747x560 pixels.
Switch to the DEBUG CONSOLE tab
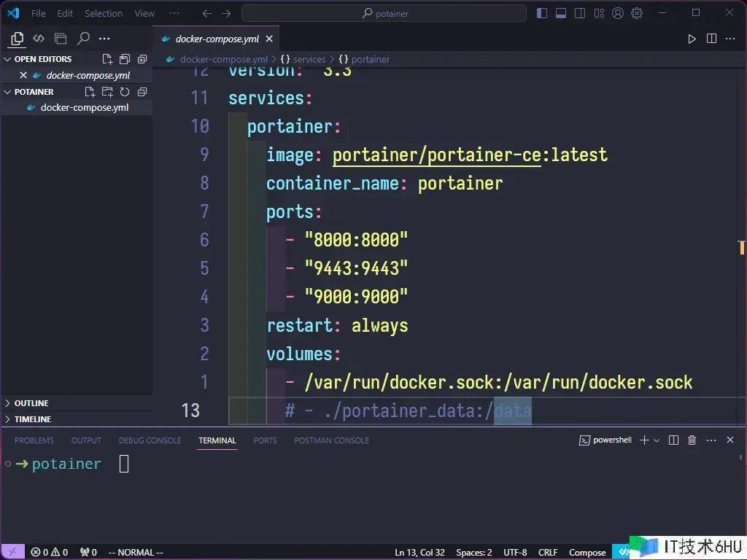point(150,440)
